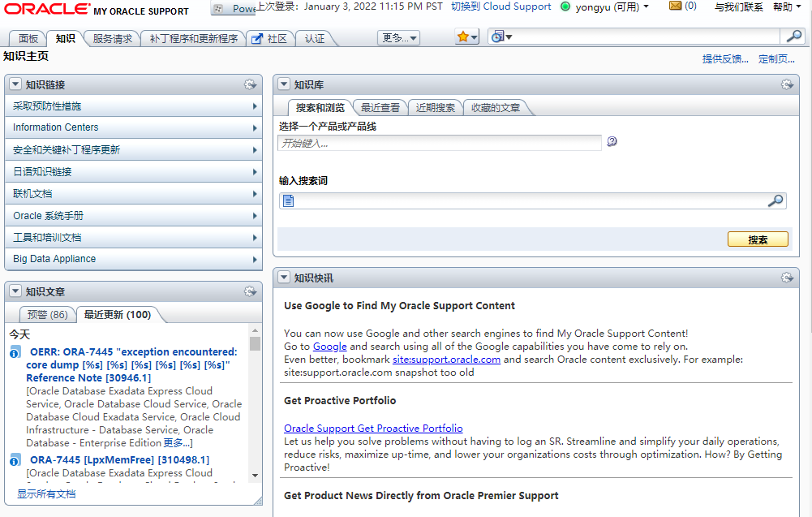Viewport: 812px width, 517px height.
Task: Click article list scrollbar up arrow
Action: [x=255, y=330]
